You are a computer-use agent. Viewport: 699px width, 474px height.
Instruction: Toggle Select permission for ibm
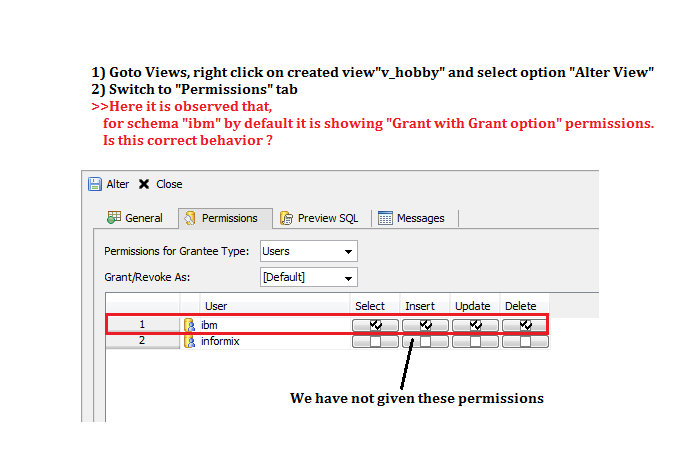(375, 325)
